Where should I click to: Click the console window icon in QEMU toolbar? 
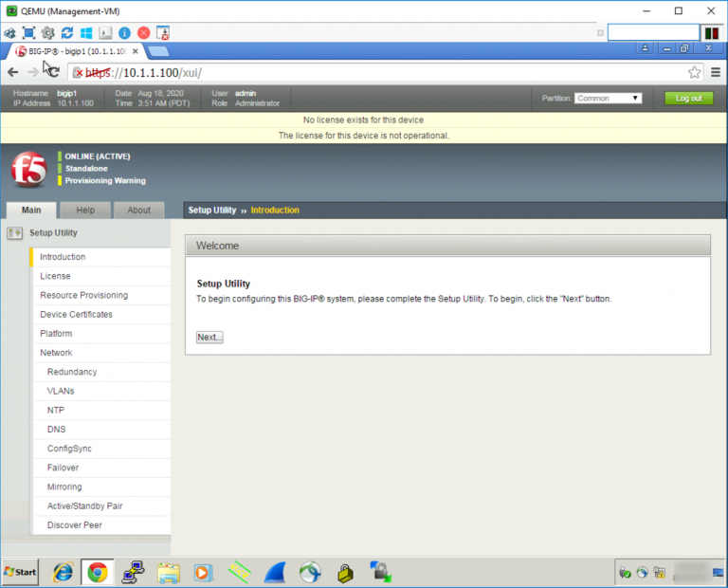point(105,33)
